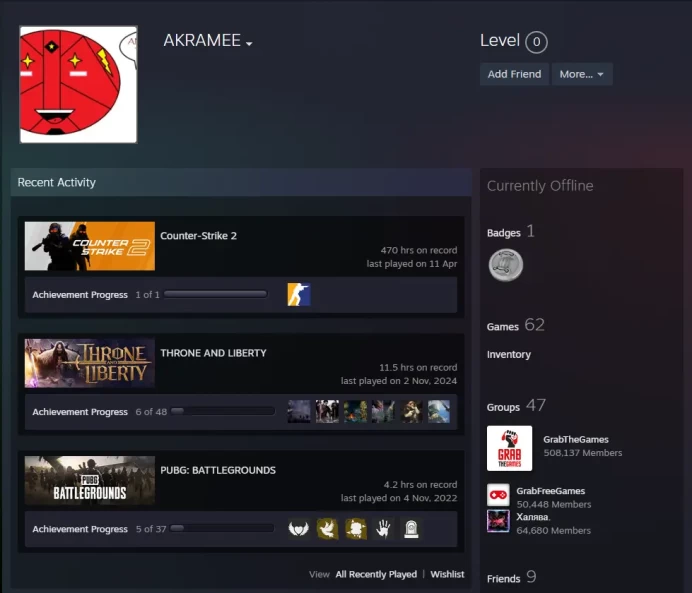Click '50,448 Members' text
The image size is (692, 593).
pos(554,504)
